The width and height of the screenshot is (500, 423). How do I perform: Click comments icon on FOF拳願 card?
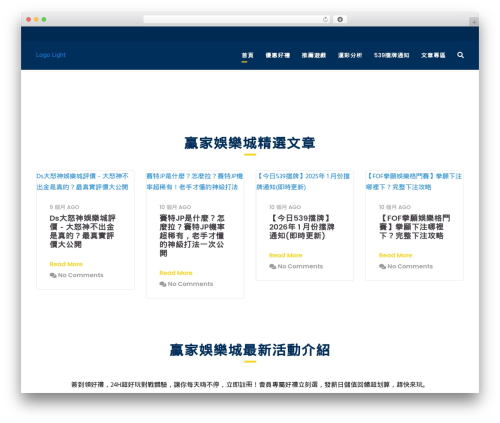pos(382,266)
